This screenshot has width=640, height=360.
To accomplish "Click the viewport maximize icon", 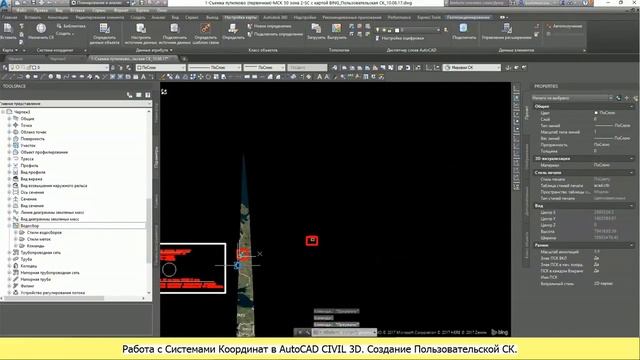I will [164, 92].
